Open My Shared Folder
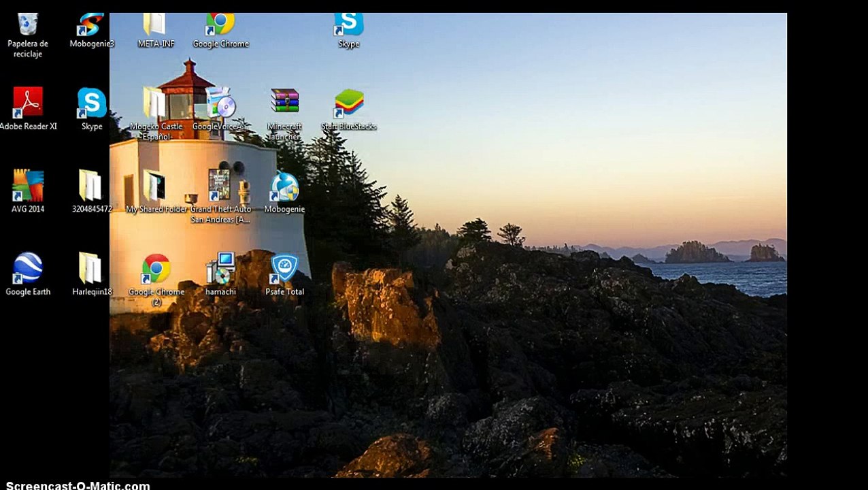Image resolution: width=868 pixels, height=490 pixels. point(155,185)
